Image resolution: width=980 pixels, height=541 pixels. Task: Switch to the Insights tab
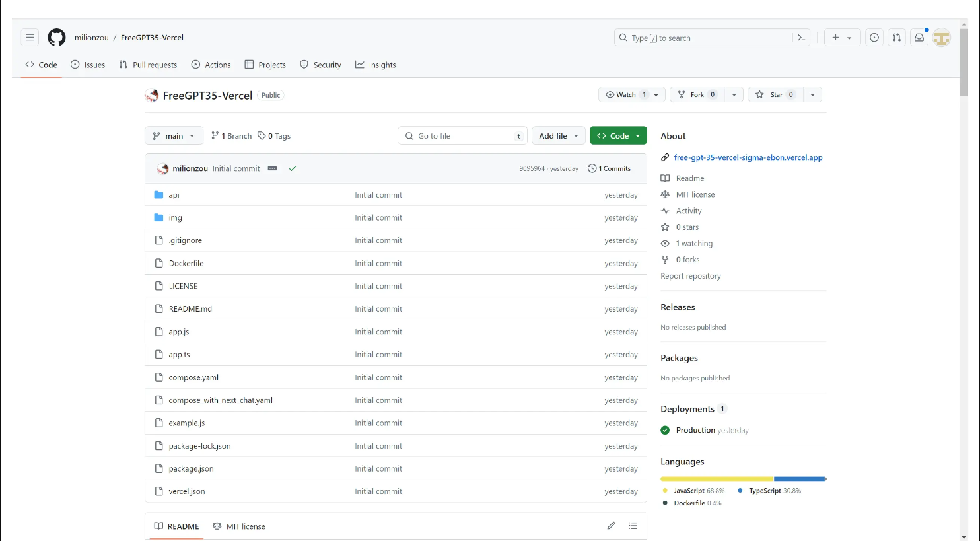click(375, 65)
